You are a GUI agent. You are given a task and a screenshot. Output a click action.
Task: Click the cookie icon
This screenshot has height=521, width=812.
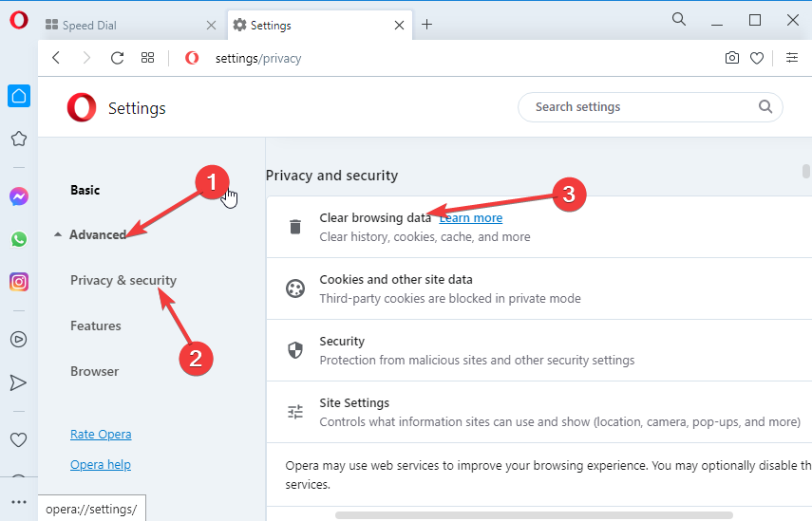pos(295,288)
